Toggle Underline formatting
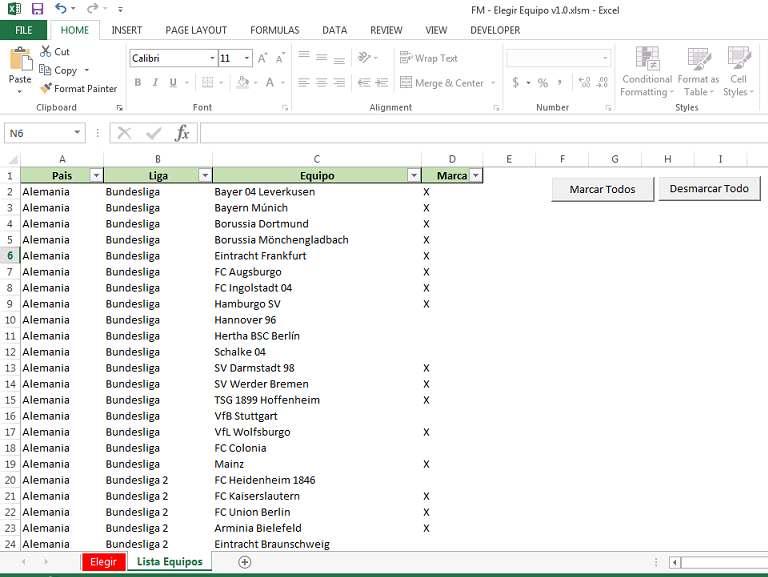The width and height of the screenshot is (768, 577). (x=173, y=82)
